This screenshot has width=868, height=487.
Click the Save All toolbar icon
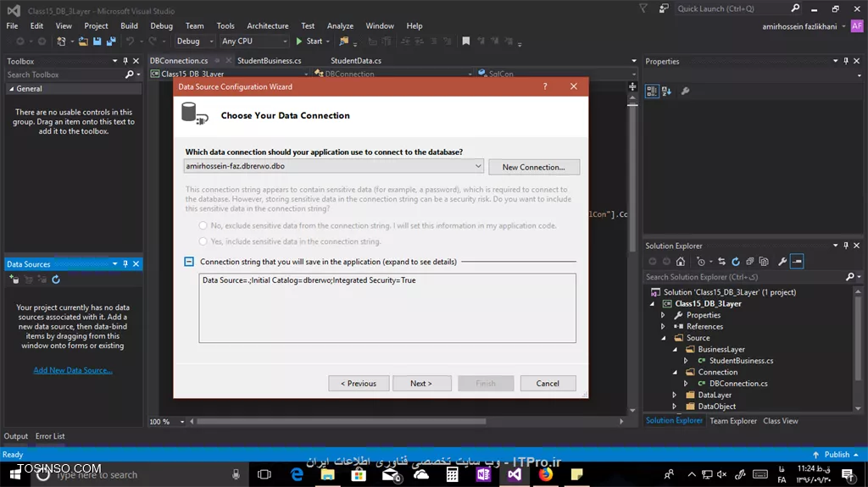pyautogui.click(x=111, y=42)
